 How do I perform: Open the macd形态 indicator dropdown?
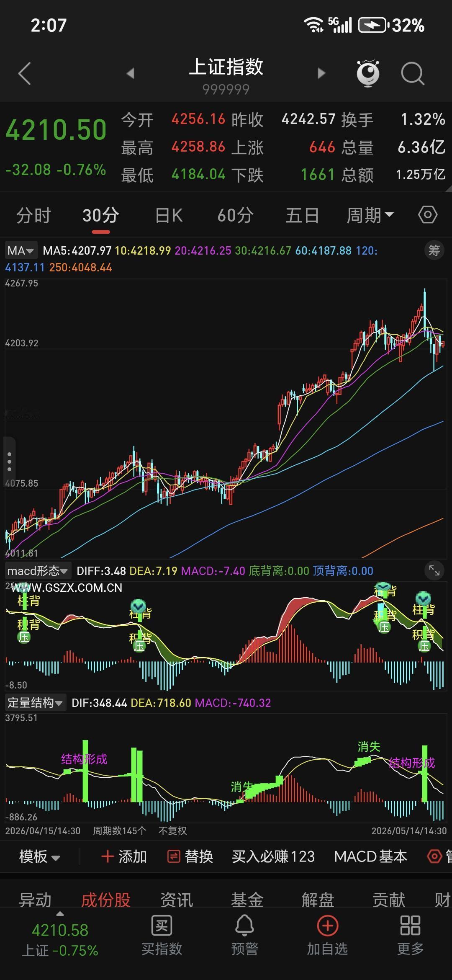coord(38,570)
